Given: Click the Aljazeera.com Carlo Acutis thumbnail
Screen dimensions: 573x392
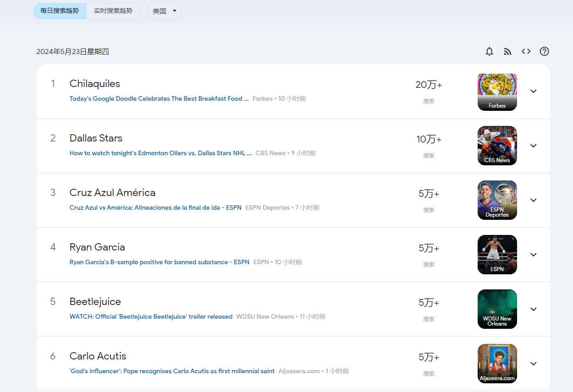Looking at the screenshot, I should 497,363.
